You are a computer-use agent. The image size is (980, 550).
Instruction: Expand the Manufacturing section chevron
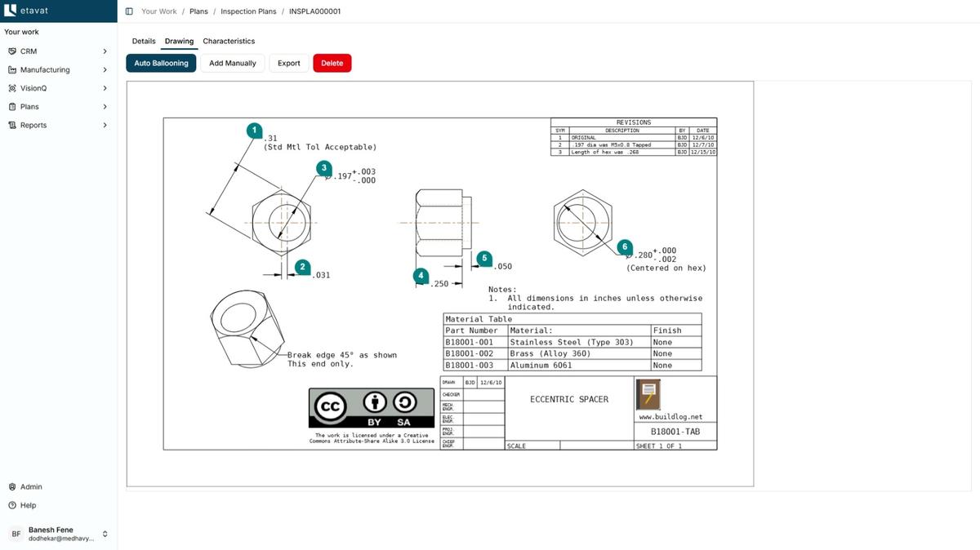[105, 69]
